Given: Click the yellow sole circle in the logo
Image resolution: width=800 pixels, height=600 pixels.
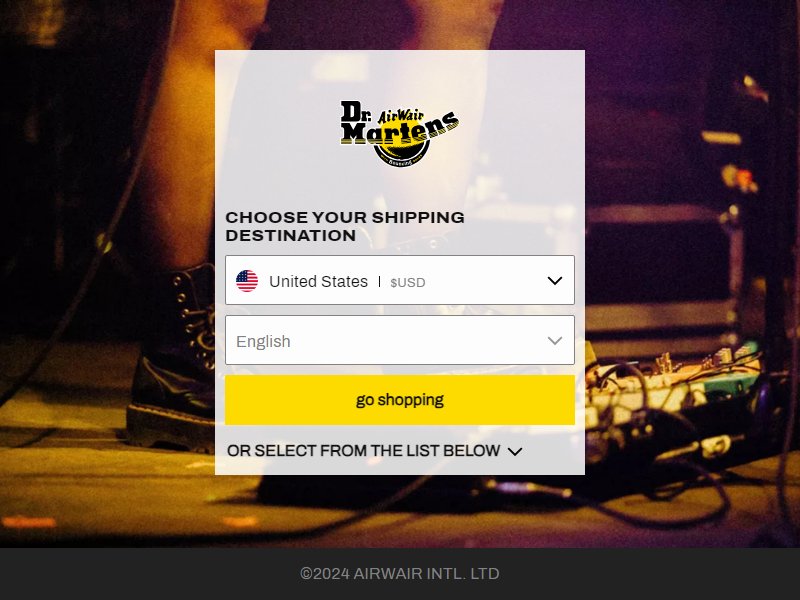Looking at the screenshot, I should point(401,152).
